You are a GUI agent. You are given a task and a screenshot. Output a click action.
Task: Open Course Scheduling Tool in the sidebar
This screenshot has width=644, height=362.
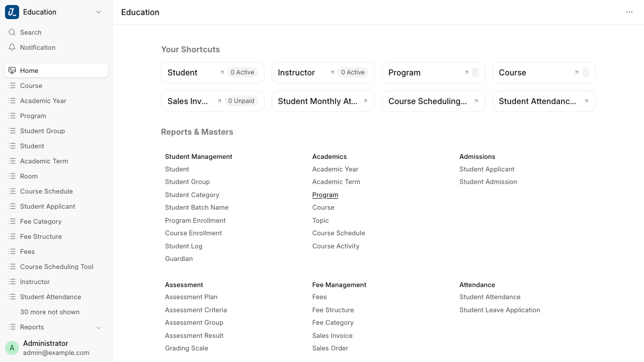tap(56, 266)
